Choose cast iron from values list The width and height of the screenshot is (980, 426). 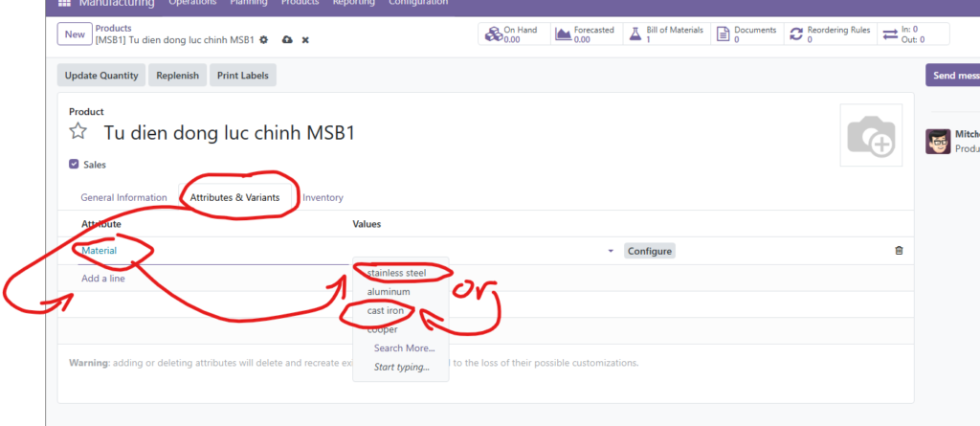point(386,311)
